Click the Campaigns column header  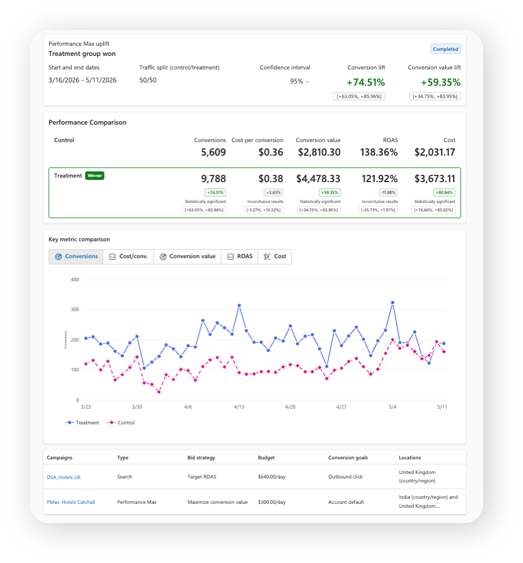coord(60,458)
